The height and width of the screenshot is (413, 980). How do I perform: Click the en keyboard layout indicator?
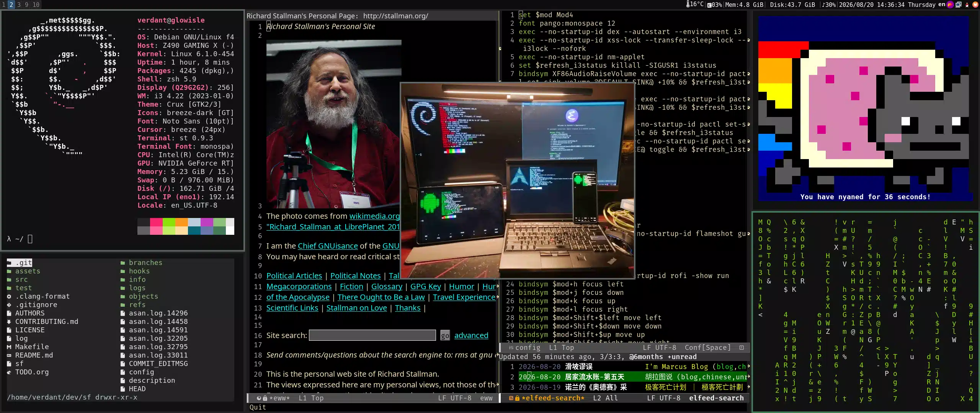[942, 5]
